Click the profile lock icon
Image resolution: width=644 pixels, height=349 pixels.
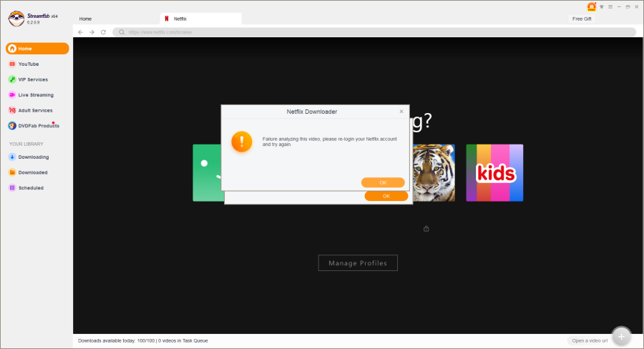point(426,229)
